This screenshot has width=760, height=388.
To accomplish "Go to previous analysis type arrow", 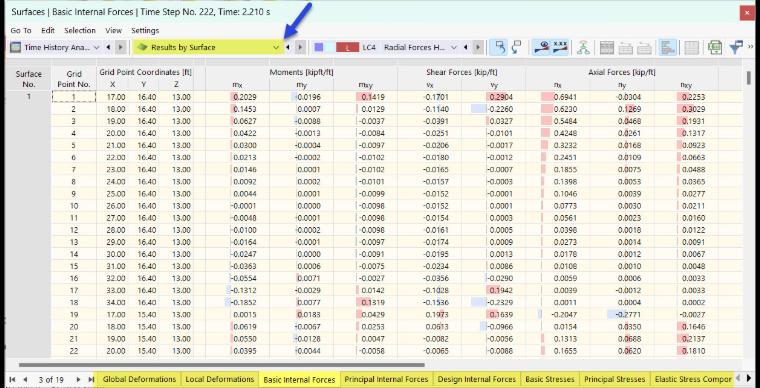I will tap(108, 47).
